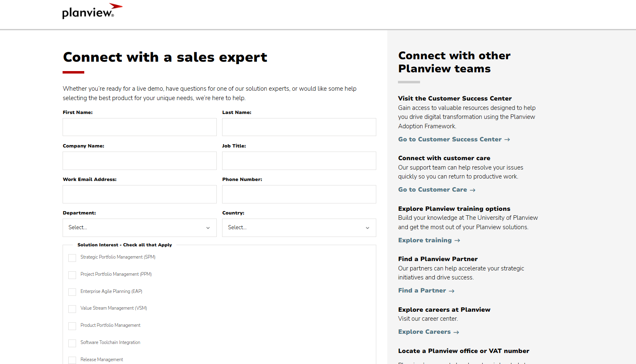
Task: Click 'Connect with a sales expert' heading
Action: (x=165, y=57)
